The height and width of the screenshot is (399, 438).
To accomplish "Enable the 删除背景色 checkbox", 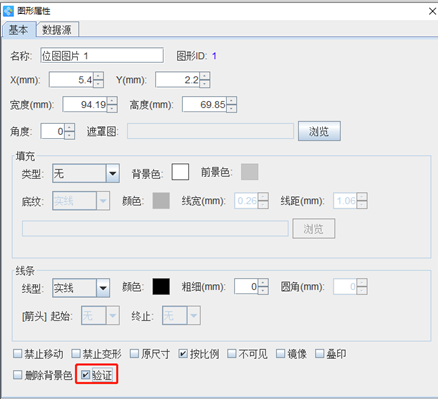I will (x=17, y=375).
